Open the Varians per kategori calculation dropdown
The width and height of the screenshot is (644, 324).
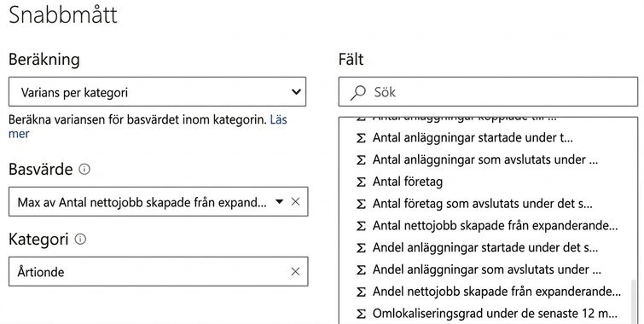(x=157, y=91)
